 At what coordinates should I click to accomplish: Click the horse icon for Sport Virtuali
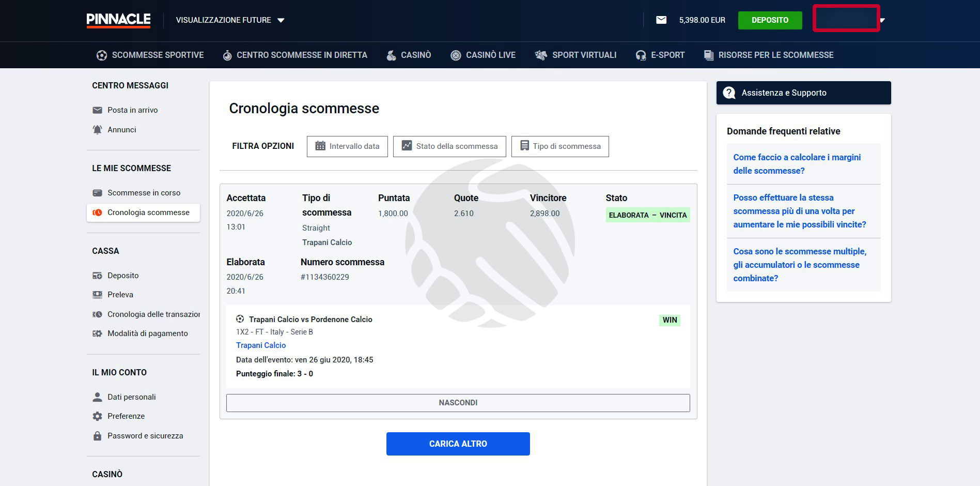pyautogui.click(x=541, y=55)
